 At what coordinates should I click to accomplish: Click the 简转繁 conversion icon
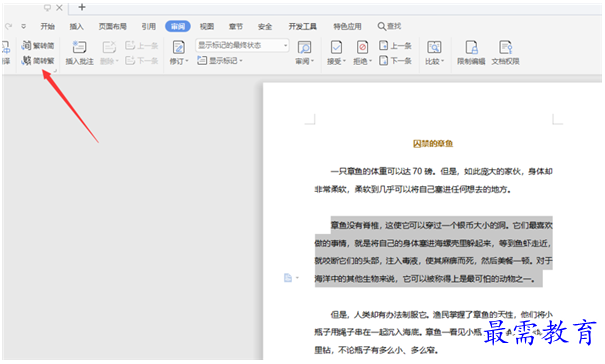pyautogui.click(x=27, y=60)
